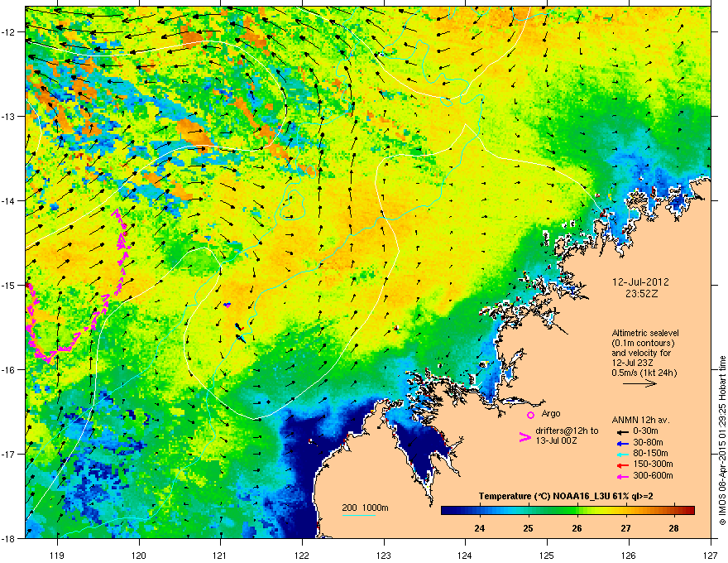The width and height of the screenshot is (728, 563).
Task: Click longitude axis label '121'
Action: 220,555
